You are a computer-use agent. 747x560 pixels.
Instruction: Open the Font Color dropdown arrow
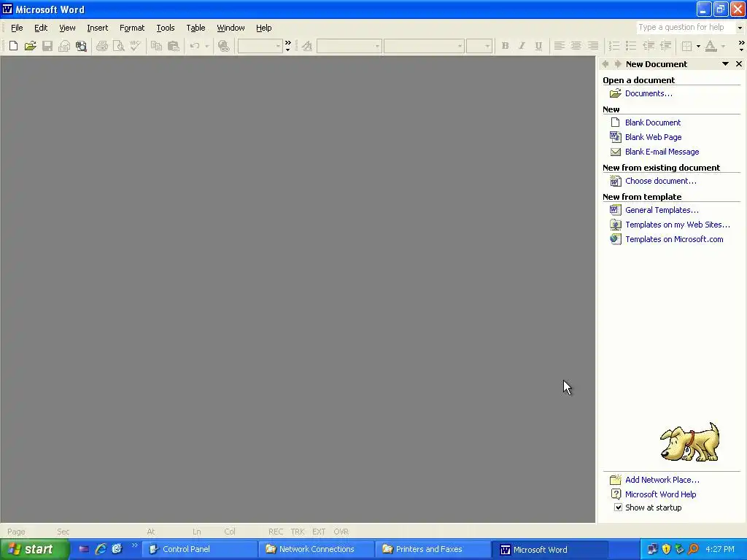[x=723, y=46]
